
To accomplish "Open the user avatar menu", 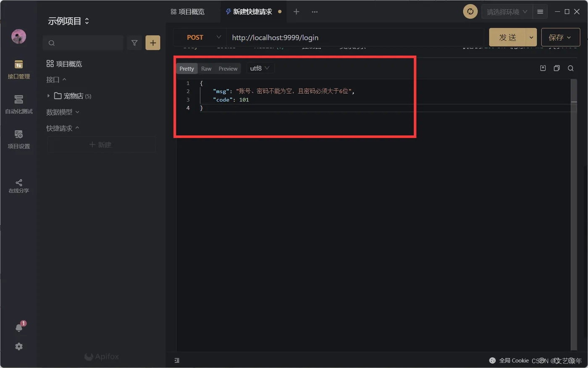I will pyautogui.click(x=18, y=37).
